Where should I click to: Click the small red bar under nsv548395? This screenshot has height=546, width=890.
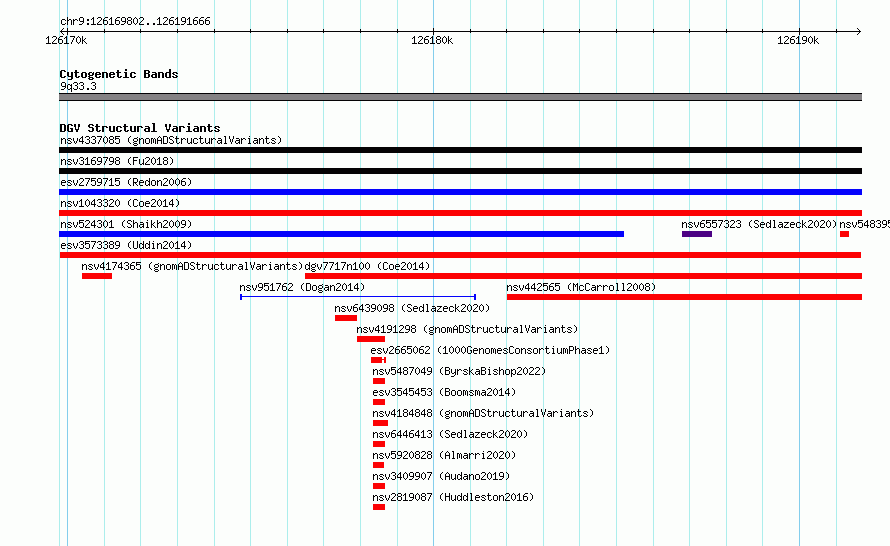pyautogui.click(x=845, y=234)
